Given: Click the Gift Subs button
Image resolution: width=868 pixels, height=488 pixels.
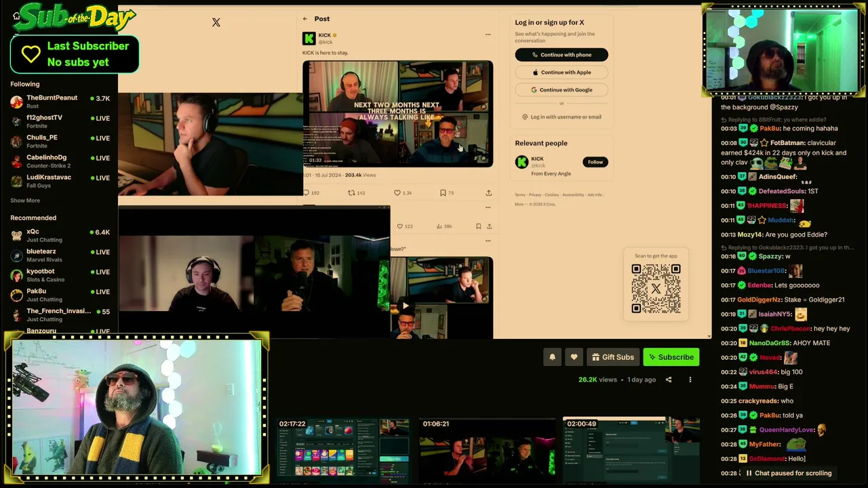Looking at the screenshot, I should [x=612, y=357].
